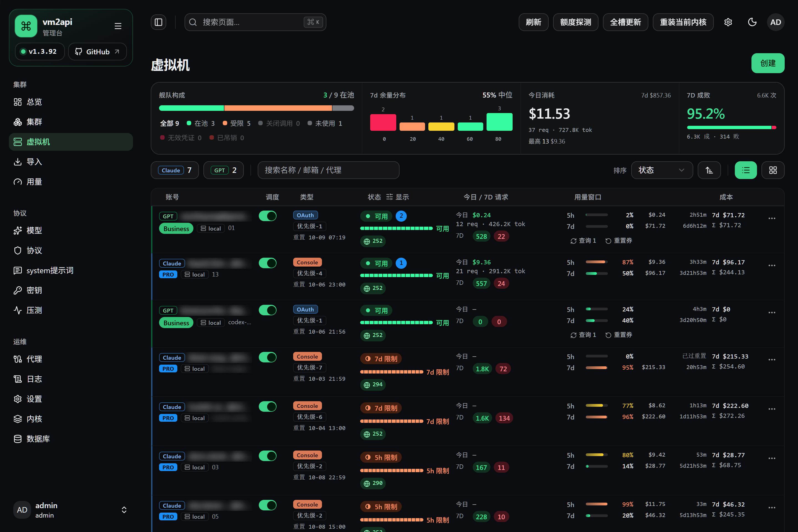Screen dimensions: 798x532
Task: Go to 总览 in sidebar
Action: 71,102
